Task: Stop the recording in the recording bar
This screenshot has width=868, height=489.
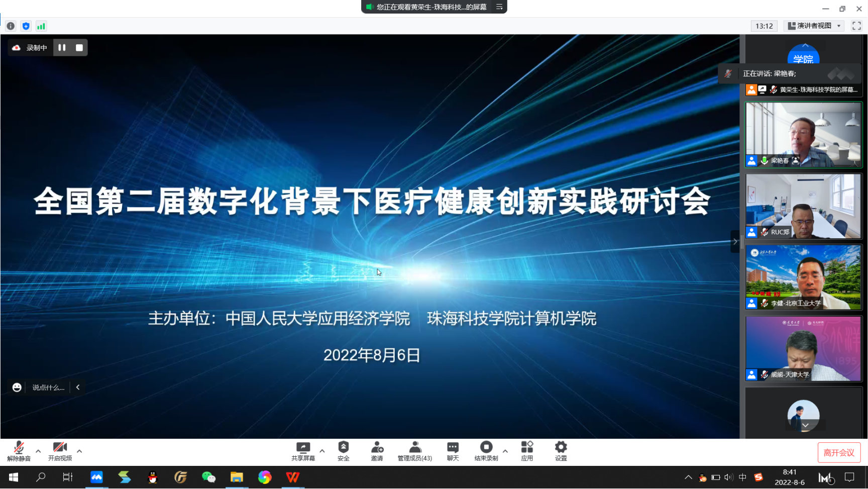Action: 79,48
